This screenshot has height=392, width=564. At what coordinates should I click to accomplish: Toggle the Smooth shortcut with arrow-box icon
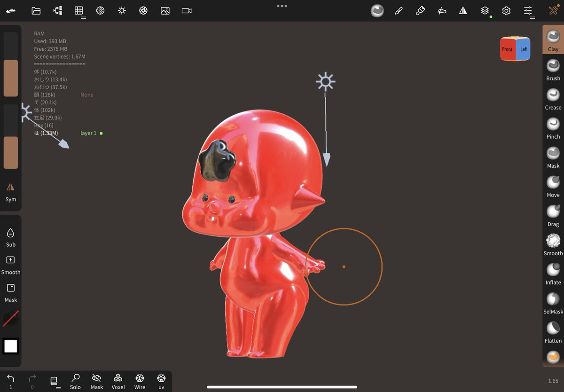click(x=10, y=265)
